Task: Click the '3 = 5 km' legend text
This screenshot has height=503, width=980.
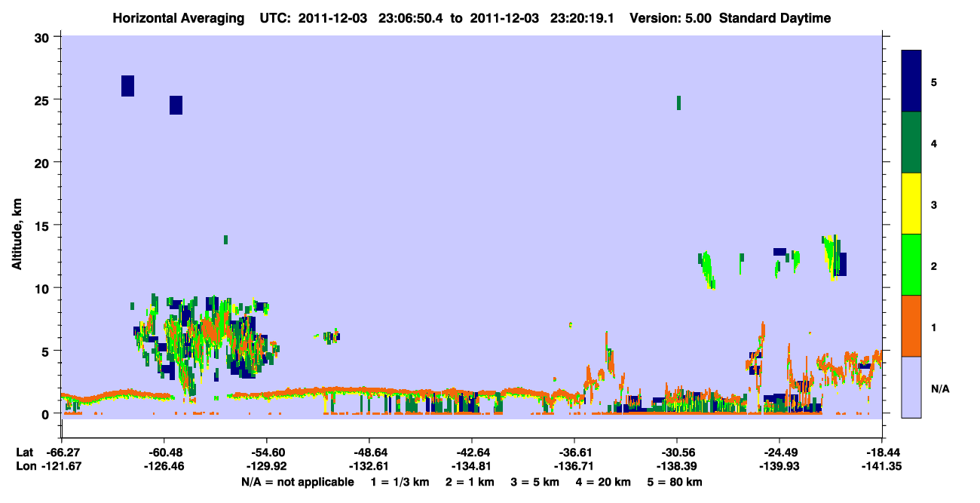Action: pos(536,482)
